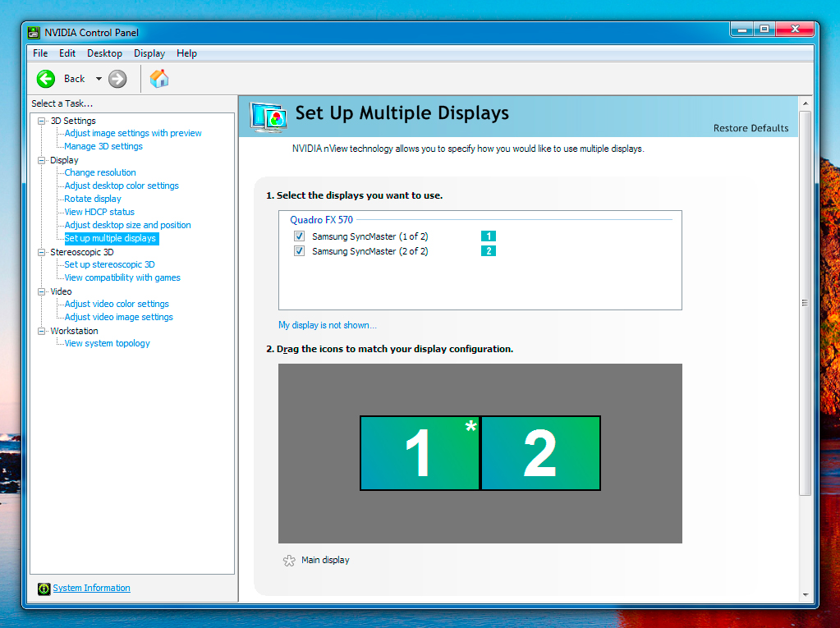Open Manage 3D settings
The image size is (840, 628).
tap(103, 146)
